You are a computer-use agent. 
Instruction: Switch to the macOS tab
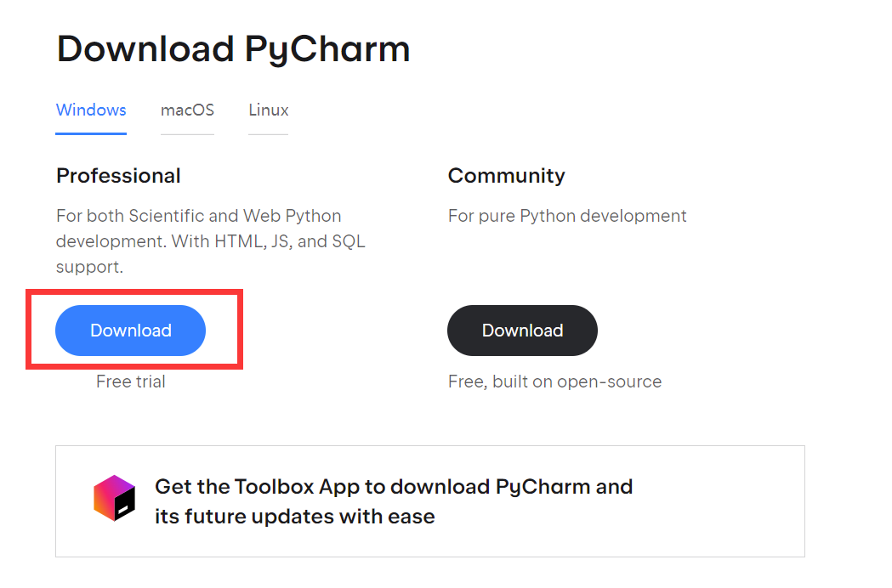tap(187, 110)
